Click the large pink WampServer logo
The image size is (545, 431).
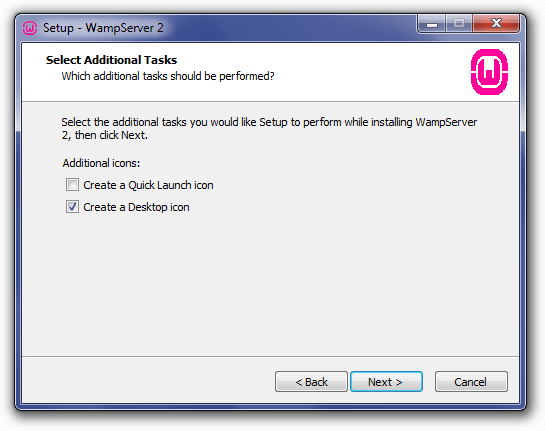(x=489, y=72)
